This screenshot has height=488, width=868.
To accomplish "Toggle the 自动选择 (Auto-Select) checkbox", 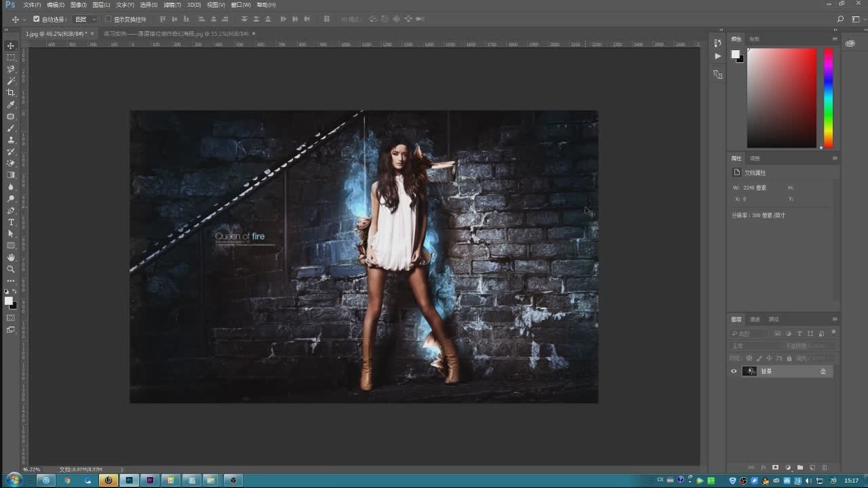I will [x=37, y=20].
